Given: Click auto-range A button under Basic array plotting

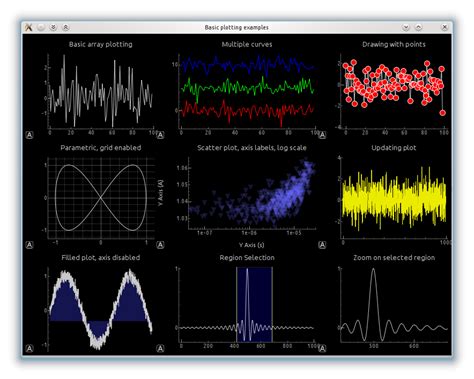Looking at the screenshot, I should tap(29, 135).
